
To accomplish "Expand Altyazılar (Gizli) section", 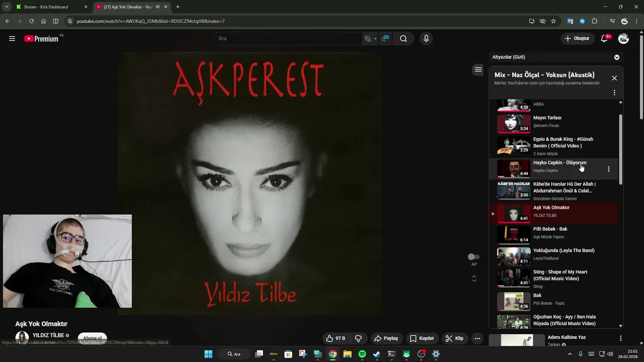I will point(617,57).
